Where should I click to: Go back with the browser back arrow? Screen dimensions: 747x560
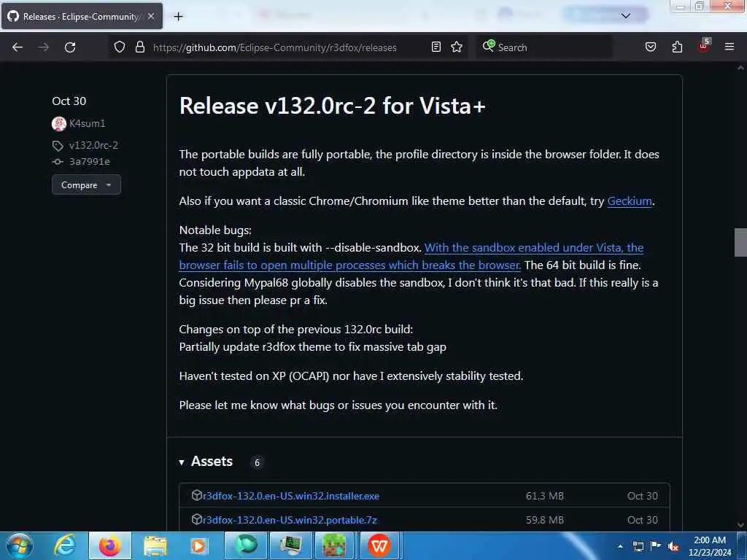(x=18, y=47)
